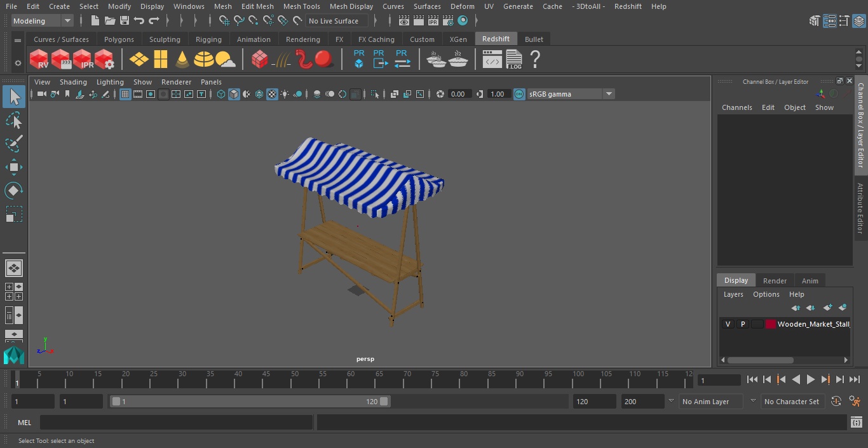Open the Mesh Tools menu

point(301,6)
